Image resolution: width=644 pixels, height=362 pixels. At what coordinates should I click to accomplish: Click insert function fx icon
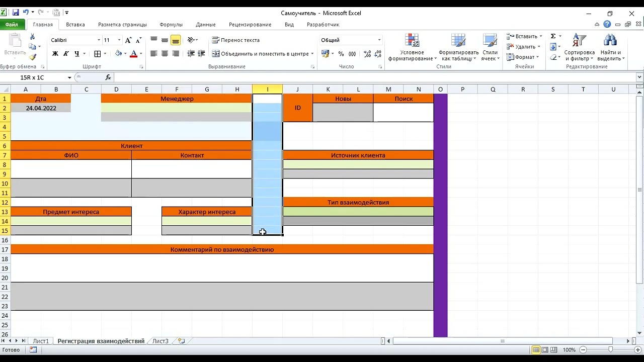[108, 77]
